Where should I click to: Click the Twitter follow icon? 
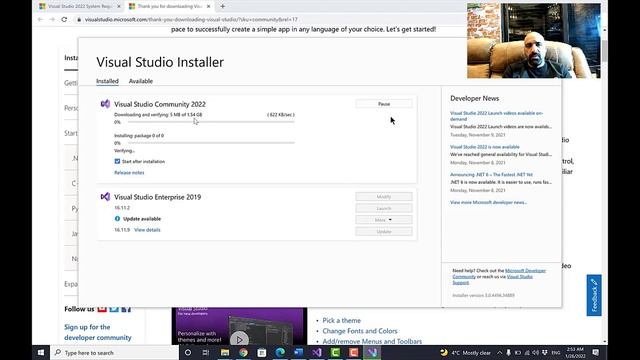click(x=114, y=309)
